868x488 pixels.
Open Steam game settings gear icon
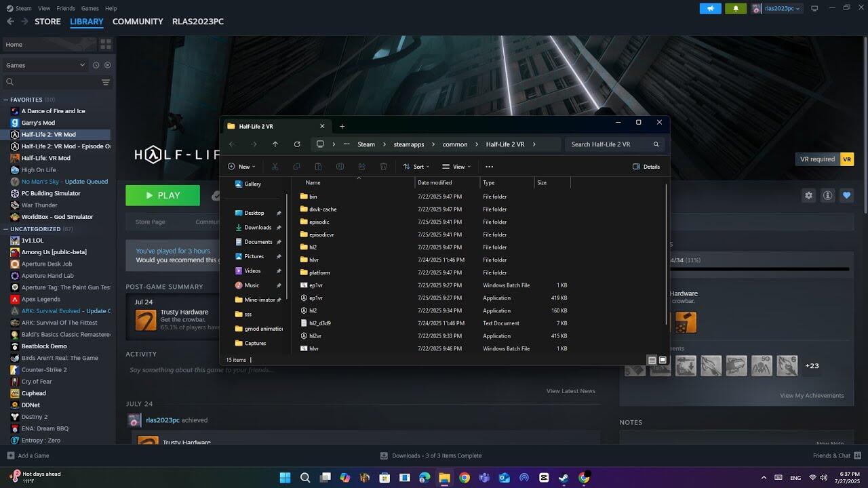pyautogui.click(x=808, y=195)
